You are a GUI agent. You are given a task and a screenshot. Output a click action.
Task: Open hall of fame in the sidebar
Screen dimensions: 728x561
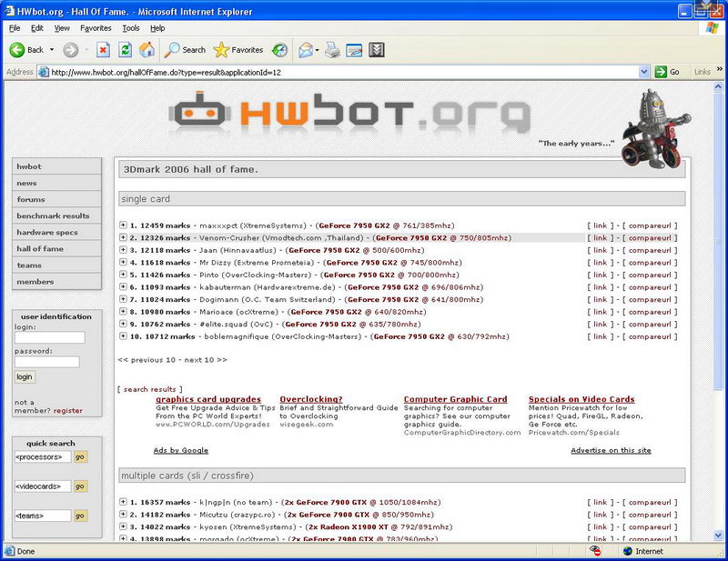(x=56, y=249)
